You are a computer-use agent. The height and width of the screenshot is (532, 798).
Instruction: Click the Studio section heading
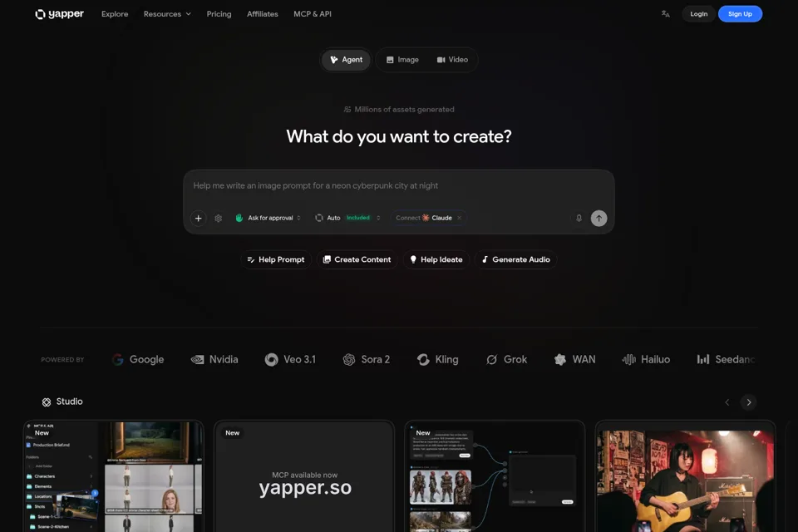(x=69, y=401)
